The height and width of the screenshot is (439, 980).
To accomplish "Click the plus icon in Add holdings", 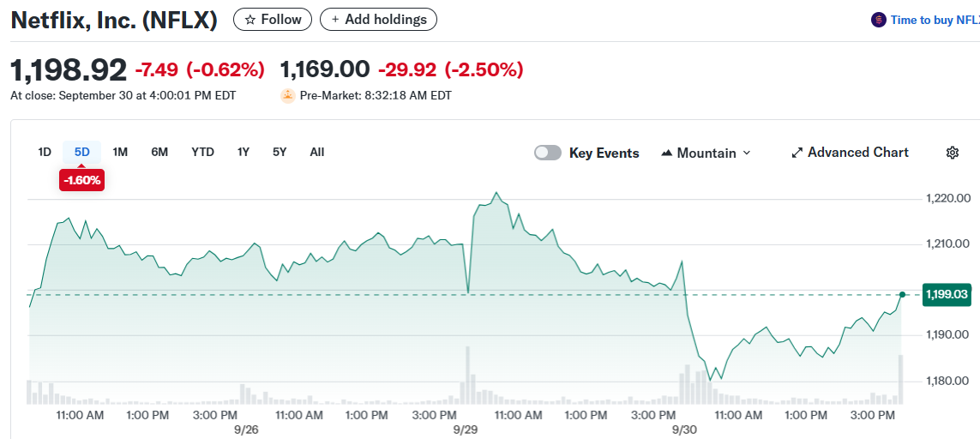I will pos(335,20).
